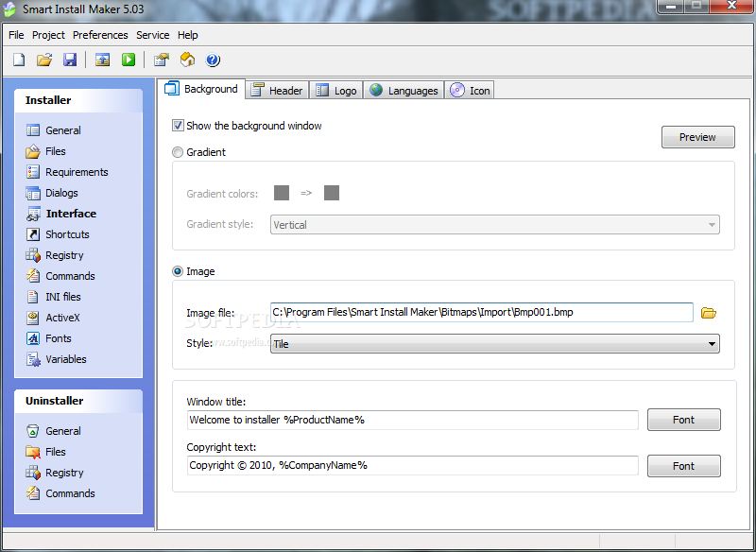Screen dimensions: 756x552
Task: Open the project options toolbar icon
Action: (161, 60)
